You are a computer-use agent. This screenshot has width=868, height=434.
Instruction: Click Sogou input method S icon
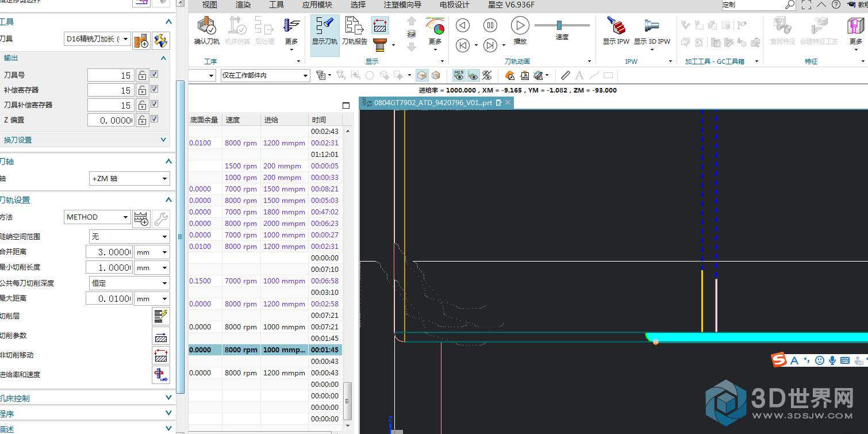pyautogui.click(x=779, y=360)
